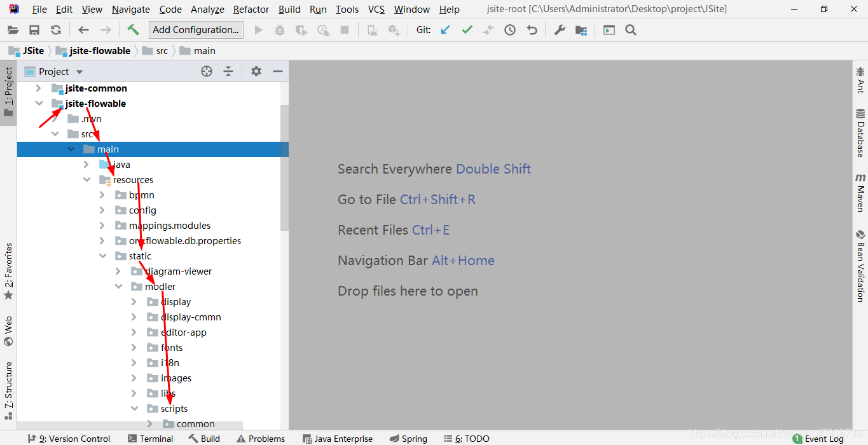Image resolution: width=868 pixels, height=445 pixels.
Task: Click the Project tree vertical scrollbar
Action: click(x=284, y=167)
